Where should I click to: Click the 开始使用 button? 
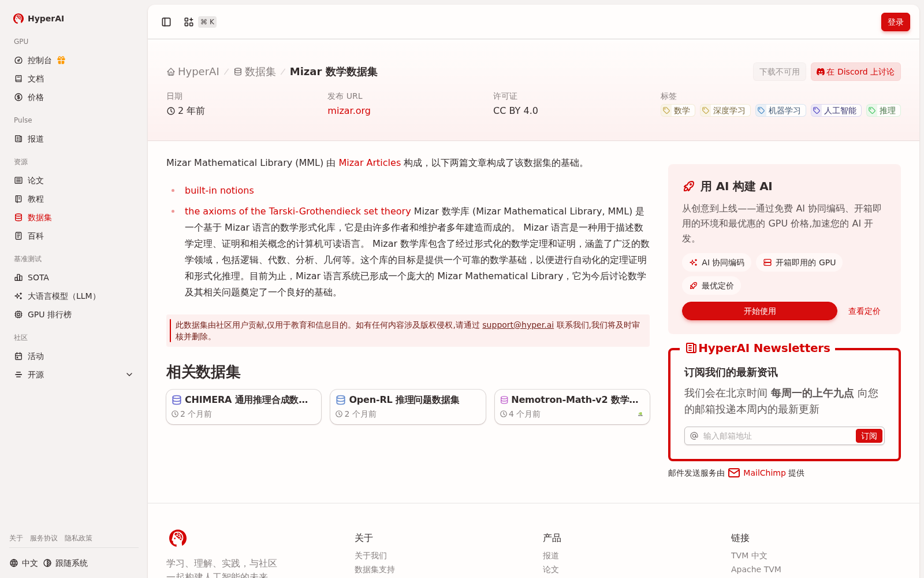(x=759, y=311)
